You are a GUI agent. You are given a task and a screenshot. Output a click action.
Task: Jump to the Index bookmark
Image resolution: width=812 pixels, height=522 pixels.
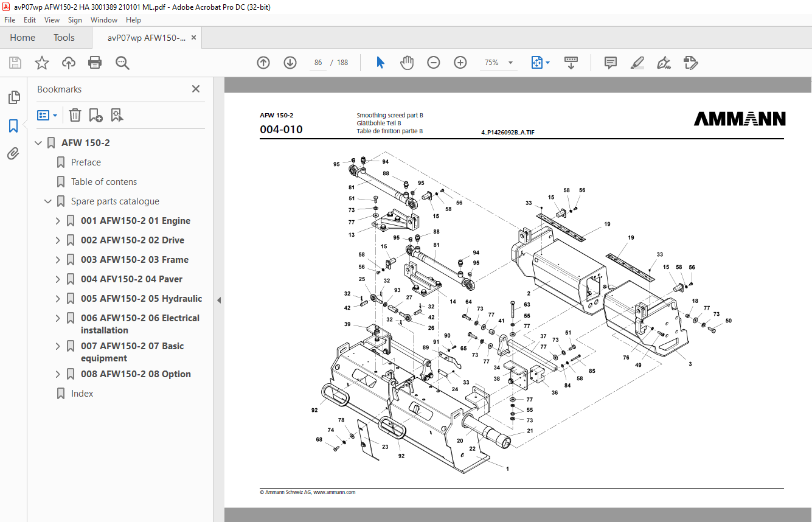point(82,394)
